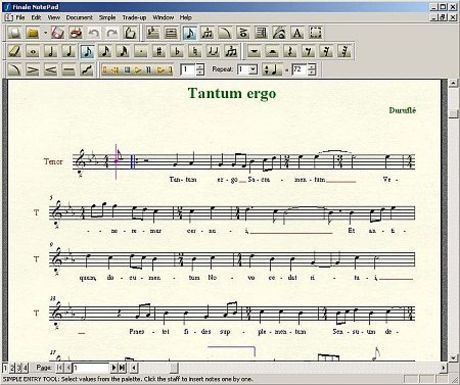Click the Print icon in toolbar
The image size is (460, 385).
point(76,33)
